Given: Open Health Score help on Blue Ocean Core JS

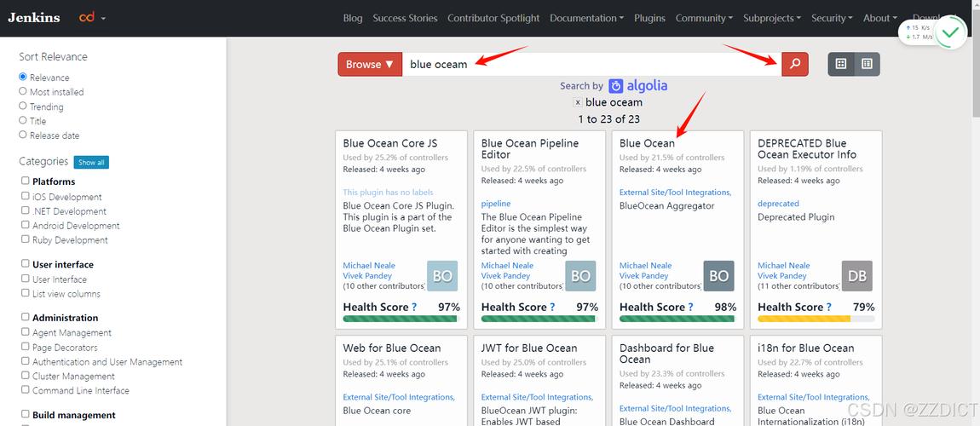Looking at the screenshot, I should pos(414,307).
